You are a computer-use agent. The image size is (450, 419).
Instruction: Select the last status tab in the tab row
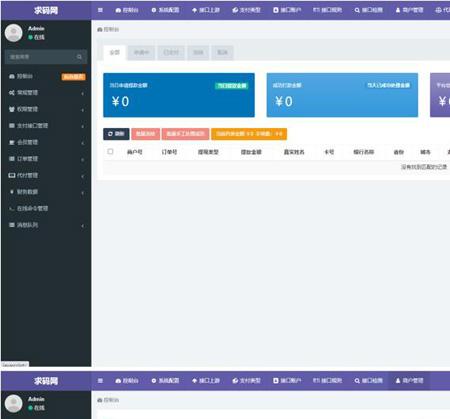(x=222, y=53)
